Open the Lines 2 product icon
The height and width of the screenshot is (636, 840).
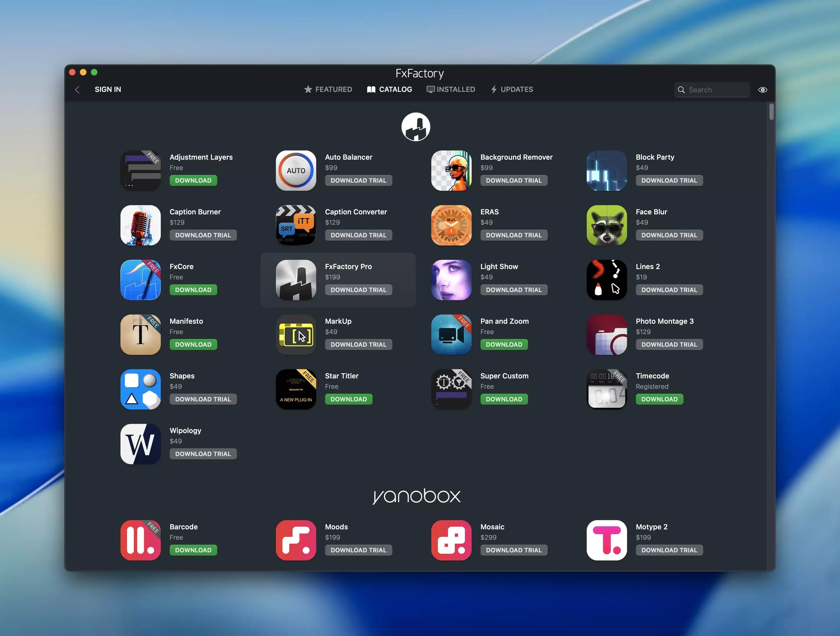coord(606,280)
